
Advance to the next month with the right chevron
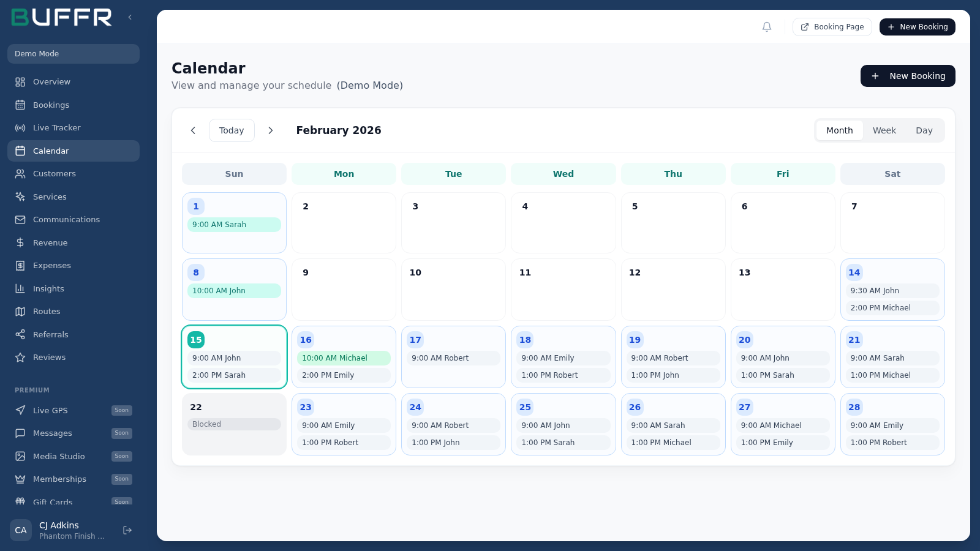270,130
